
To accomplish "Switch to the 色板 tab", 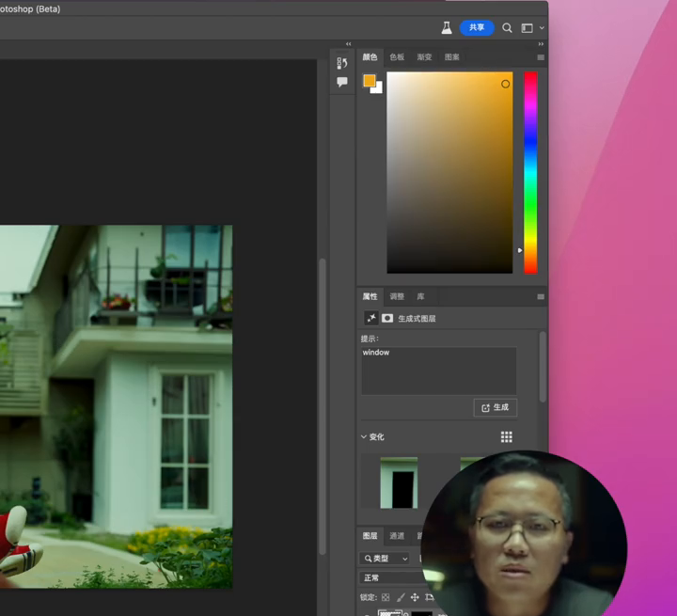I will point(397,57).
